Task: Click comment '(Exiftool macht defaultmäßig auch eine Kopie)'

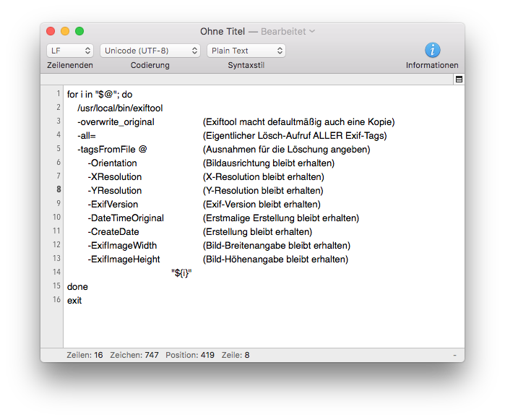Action: pyautogui.click(x=298, y=122)
